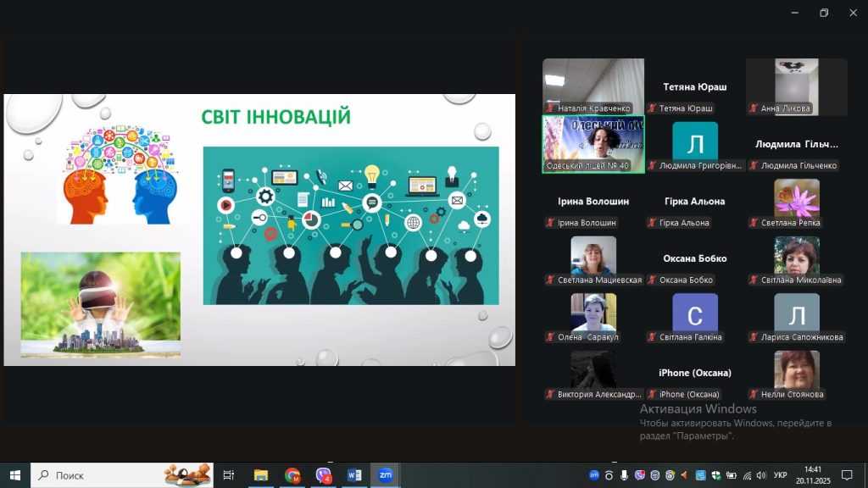Select the Одеський ліцей № 40 video tile

coord(593,144)
